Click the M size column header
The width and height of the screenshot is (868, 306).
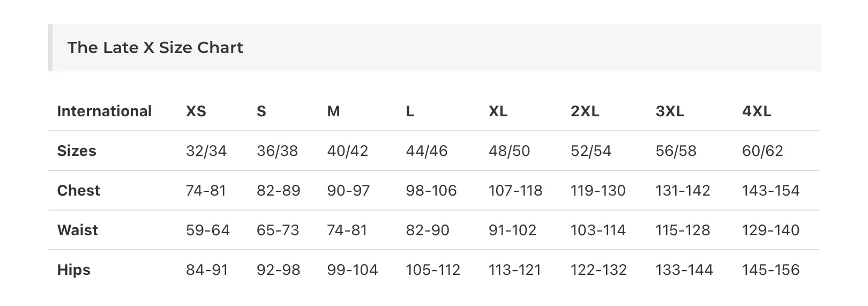click(334, 111)
